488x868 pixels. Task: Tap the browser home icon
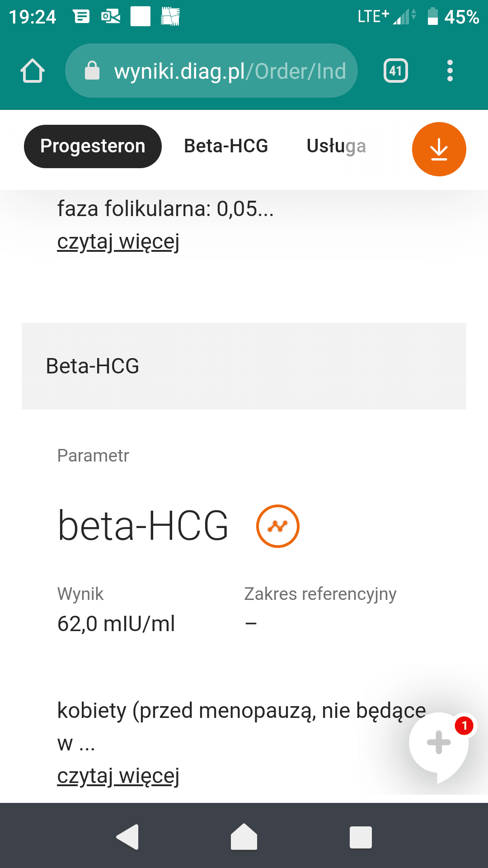pyautogui.click(x=33, y=71)
